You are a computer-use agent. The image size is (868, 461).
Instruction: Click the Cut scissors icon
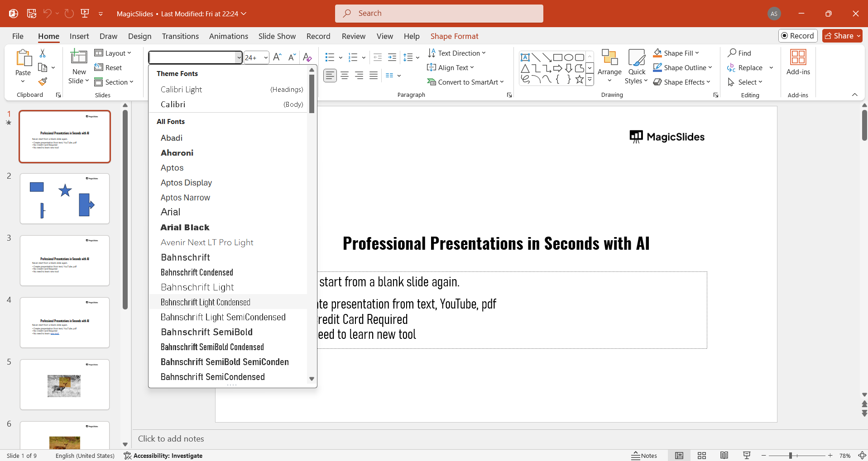coord(43,53)
